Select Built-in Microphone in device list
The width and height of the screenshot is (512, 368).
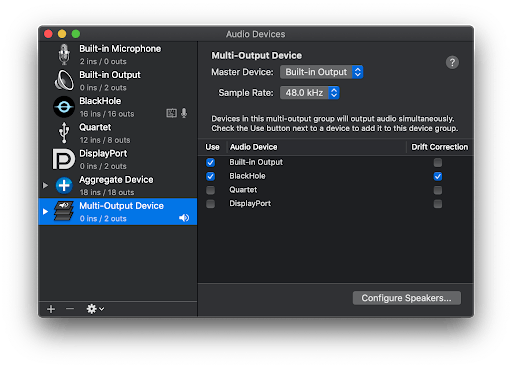tap(118, 55)
